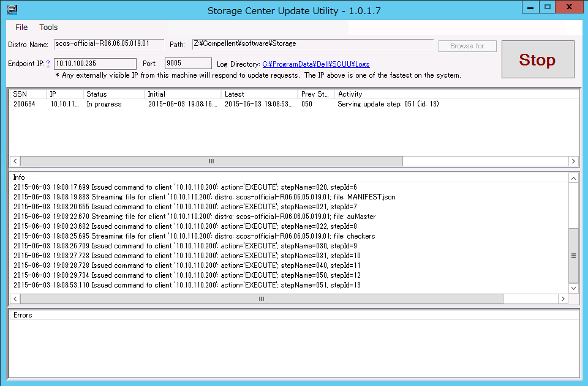
Task: Click the Dell application icon in title bar
Action: click(x=12, y=9)
